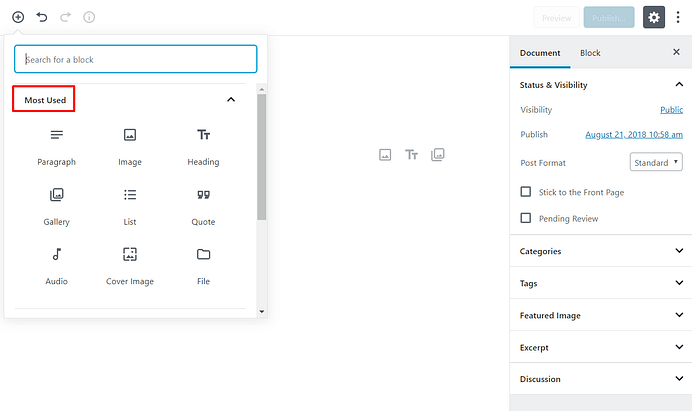Viewport: 692px width, 411px height.
Task: Switch to the Block tab
Action: 590,53
